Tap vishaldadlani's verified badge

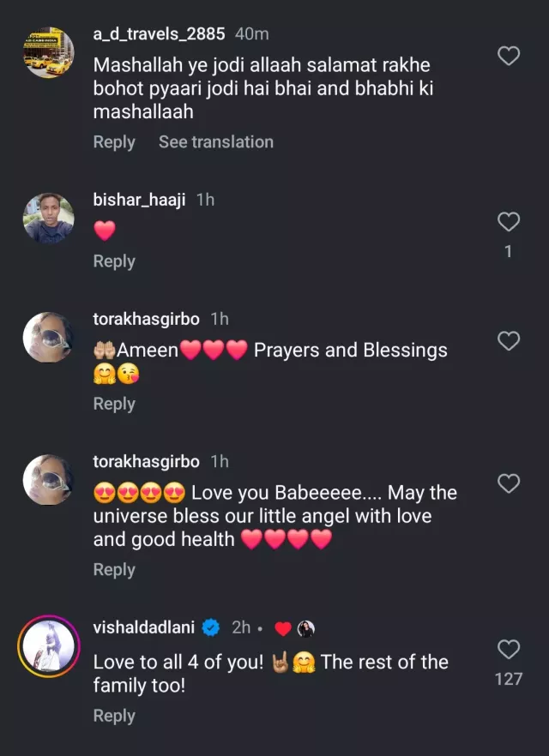point(211,628)
